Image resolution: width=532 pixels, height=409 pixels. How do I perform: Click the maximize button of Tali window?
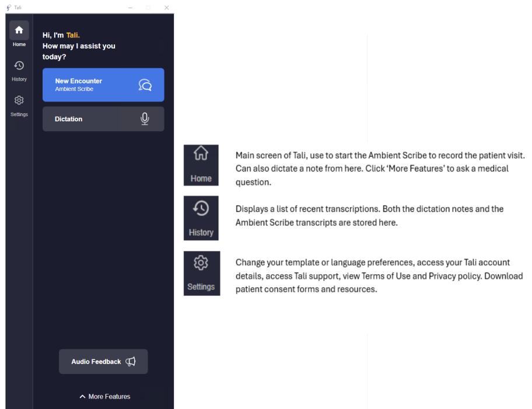pos(148,8)
